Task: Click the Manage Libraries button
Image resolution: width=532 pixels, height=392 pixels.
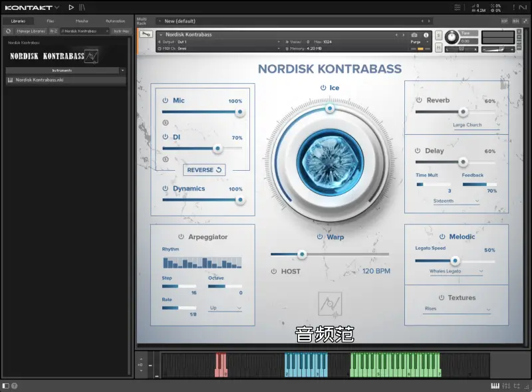Action: tap(31, 31)
